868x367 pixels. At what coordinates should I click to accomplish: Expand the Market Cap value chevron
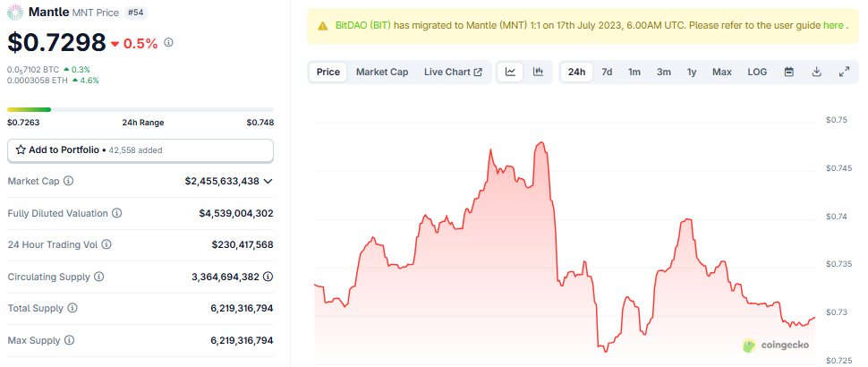tap(268, 181)
